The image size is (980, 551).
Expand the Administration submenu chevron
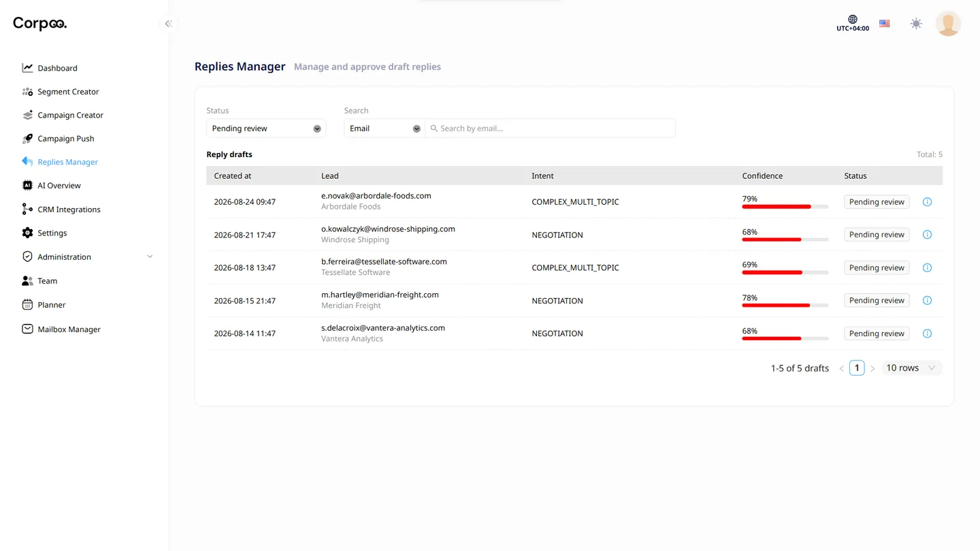tap(150, 257)
